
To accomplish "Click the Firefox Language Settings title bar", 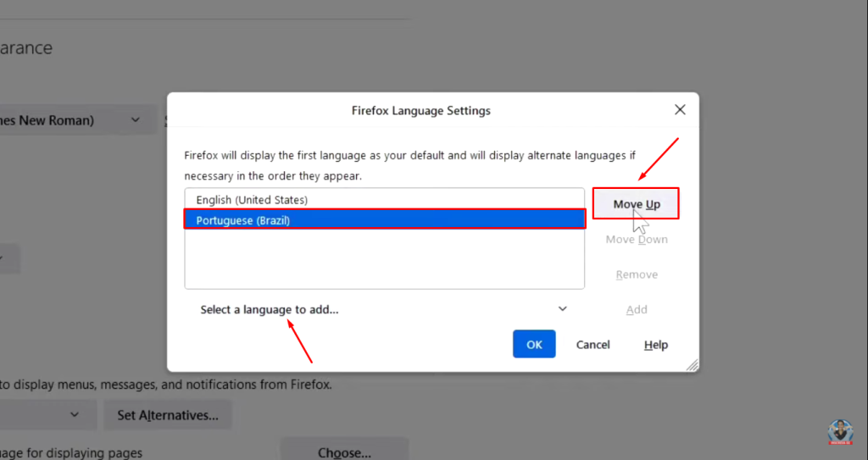I will tap(420, 110).
